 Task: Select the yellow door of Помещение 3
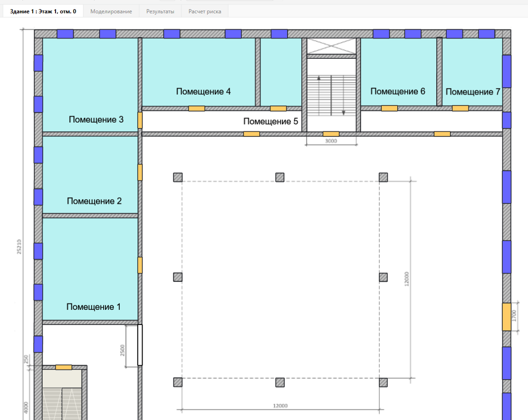click(140, 120)
